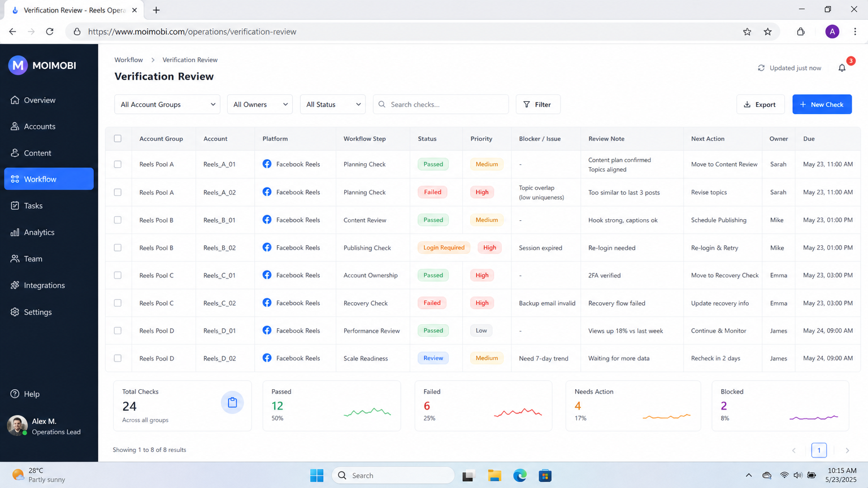Open Microsoft Store from taskbar

tap(545, 476)
